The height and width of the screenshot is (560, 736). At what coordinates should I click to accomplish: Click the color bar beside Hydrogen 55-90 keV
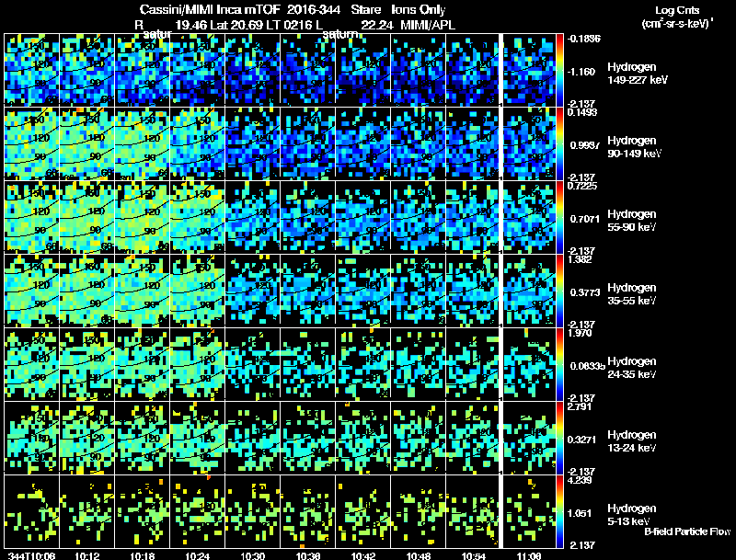559,217
